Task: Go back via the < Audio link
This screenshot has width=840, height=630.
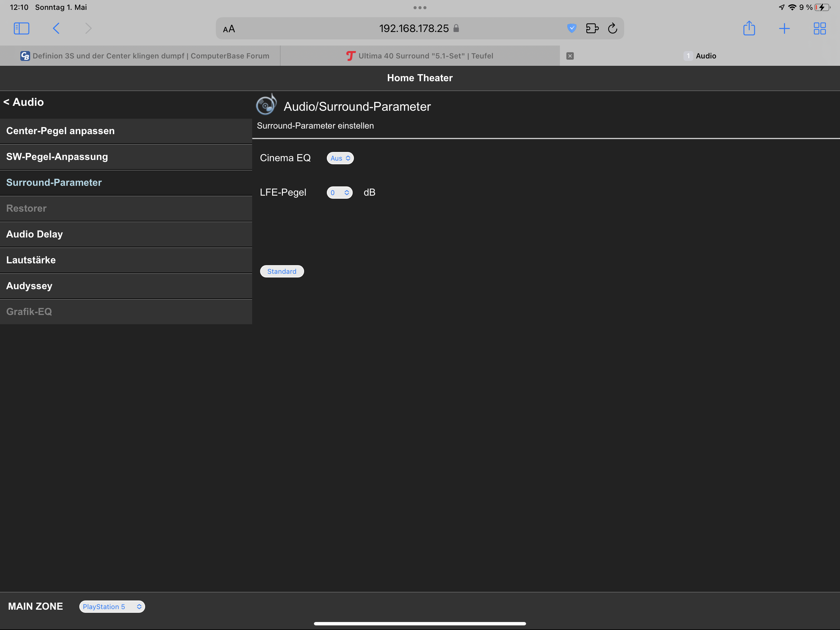Action: coord(24,102)
